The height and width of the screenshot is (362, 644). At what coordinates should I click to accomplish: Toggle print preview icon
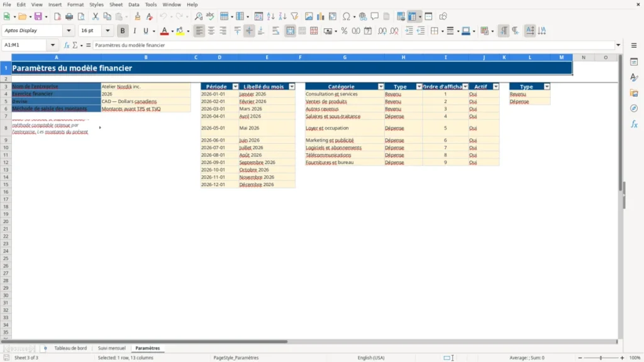click(81, 16)
